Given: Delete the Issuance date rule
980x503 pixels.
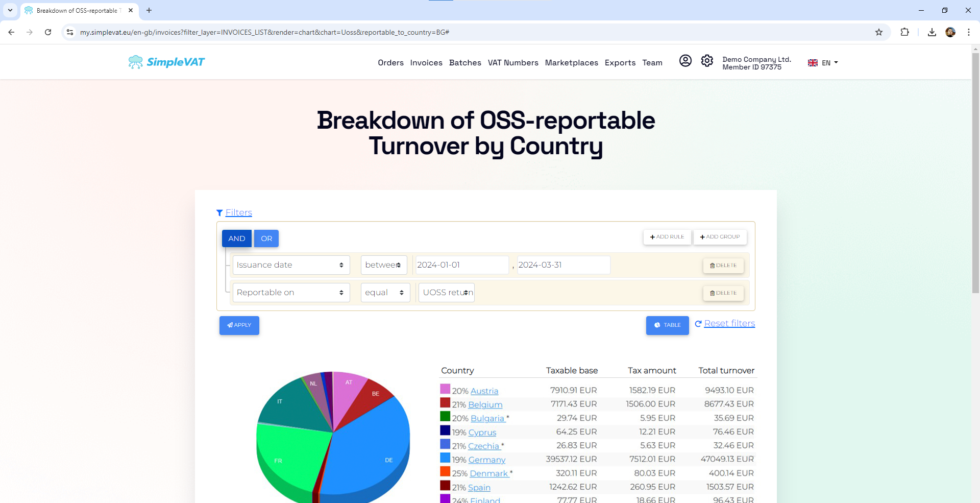Looking at the screenshot, I should tap(723, 266).
